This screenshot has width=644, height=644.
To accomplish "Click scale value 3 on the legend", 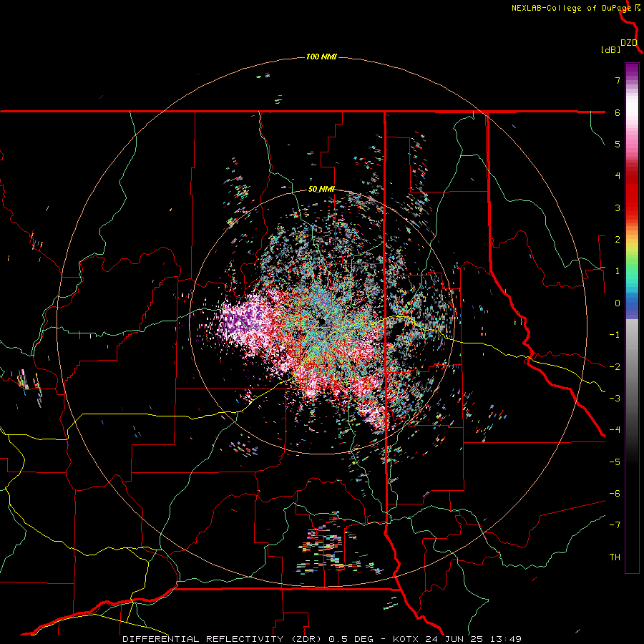I will [x=618, y=208].
